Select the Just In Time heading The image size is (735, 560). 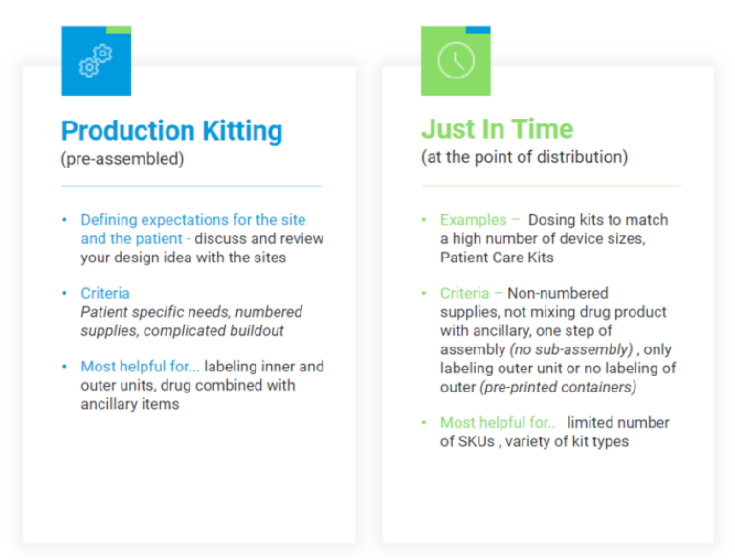tap(497, 128)
